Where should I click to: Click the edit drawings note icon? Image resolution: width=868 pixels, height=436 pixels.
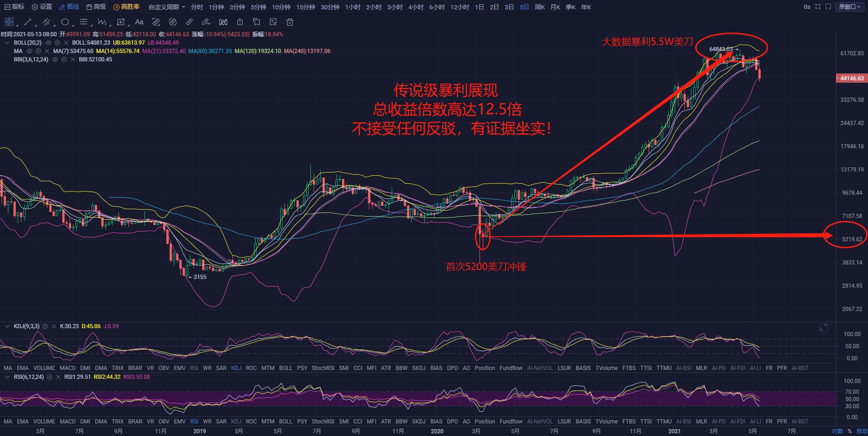[273, 22]
